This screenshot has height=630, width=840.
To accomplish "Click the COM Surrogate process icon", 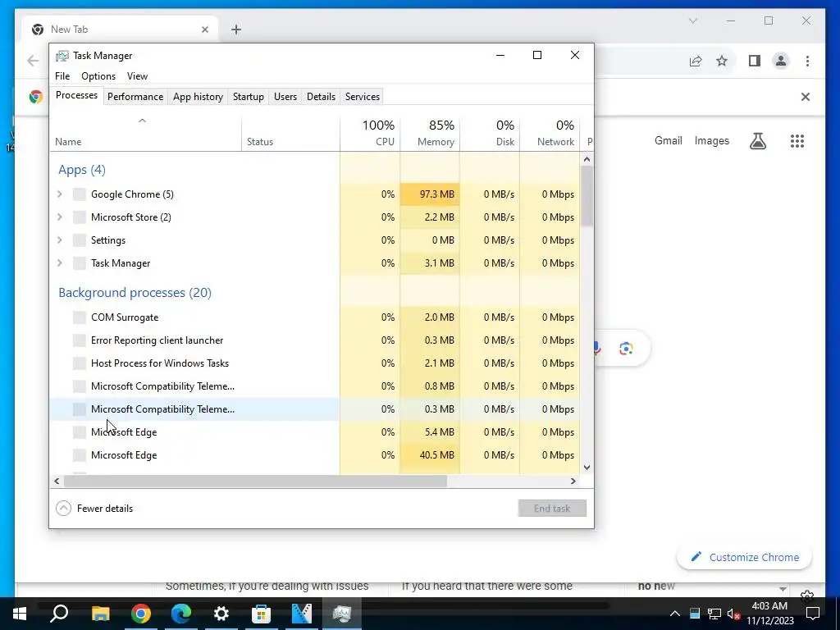I will tap(80, 317).
